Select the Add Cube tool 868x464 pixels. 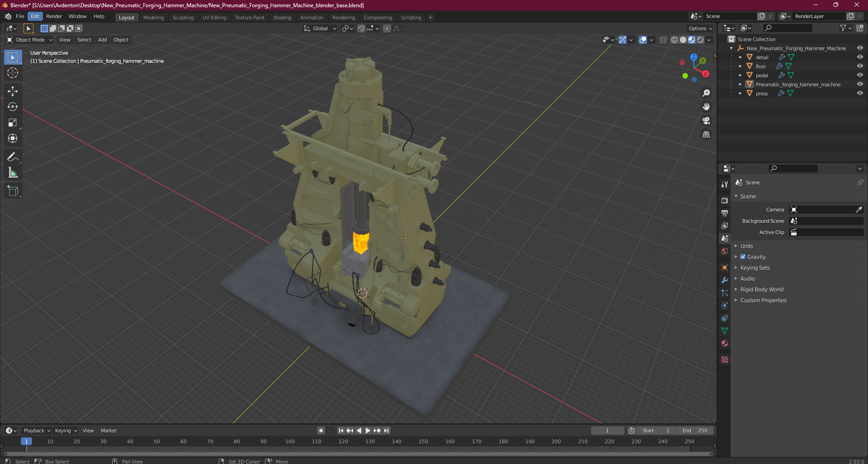click(x=13, y=191)
